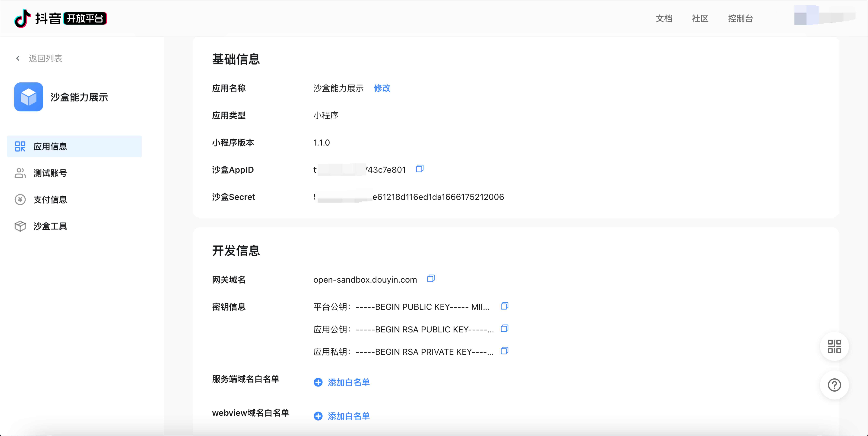Click the open-sandbox.douyin.com domain text
The width and height of the screenshot is (868, 436).
tap(365, 280)
